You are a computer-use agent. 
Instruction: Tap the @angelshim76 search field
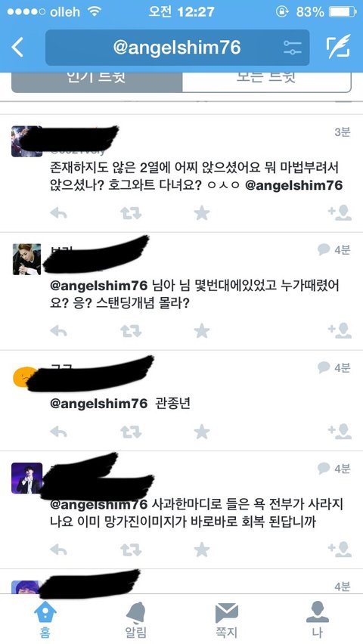tap(177, 48)
